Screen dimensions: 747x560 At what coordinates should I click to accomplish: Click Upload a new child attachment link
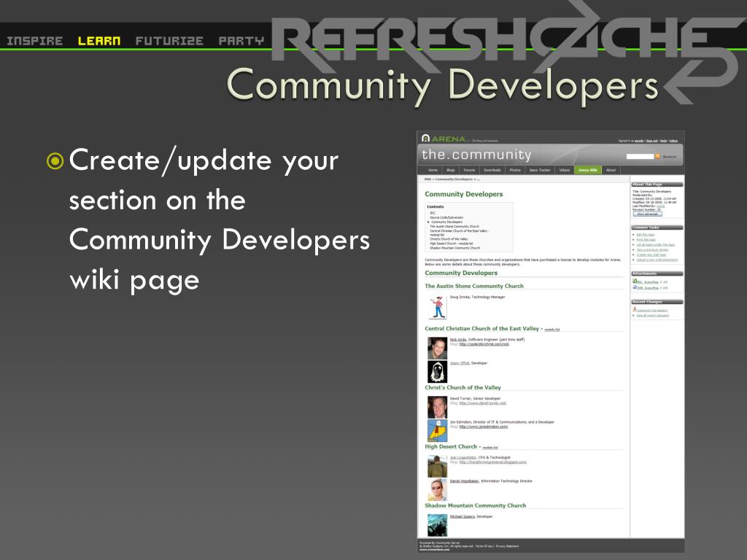click(x=657, y=260)
